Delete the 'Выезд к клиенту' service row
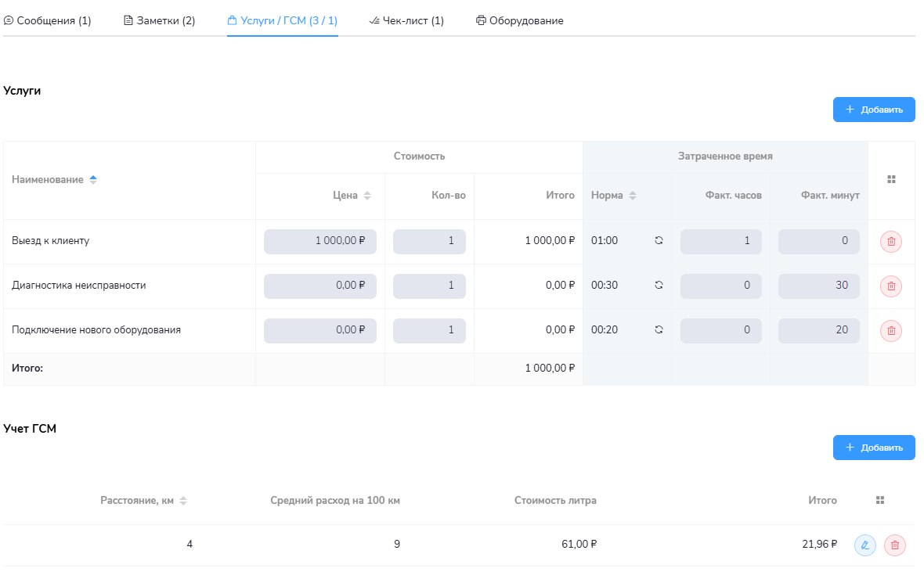The image size is (924, 579). pos(891,242)
